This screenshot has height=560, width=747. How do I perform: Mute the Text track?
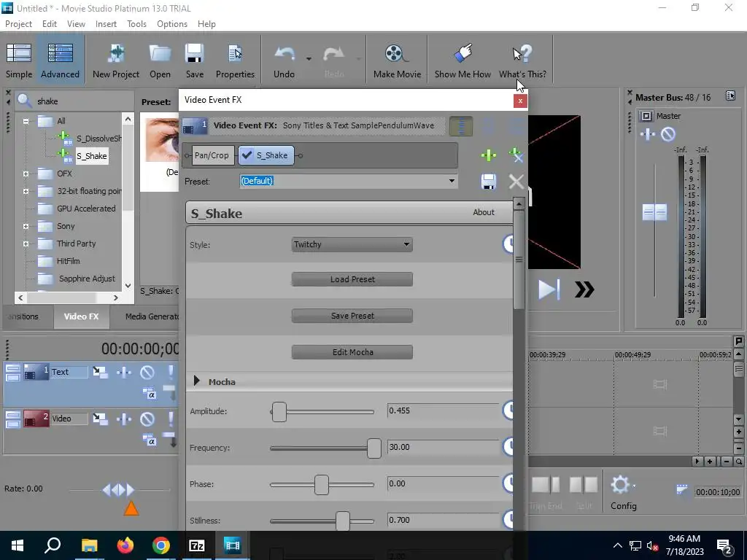tap(147, 372)
